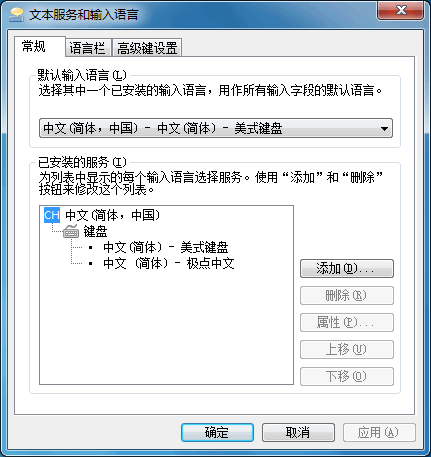Select the 常规 tab
This screenshot has height=457, width=431.
(x=34, y=46)
